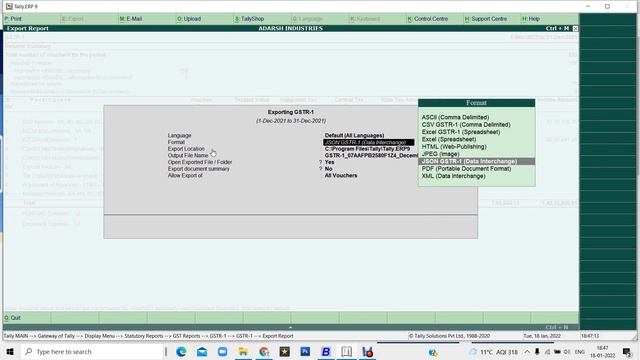Screen dimensions: 640x360
Task: Open Photoshop from the taskbar
Action: [x=305, y=352]
